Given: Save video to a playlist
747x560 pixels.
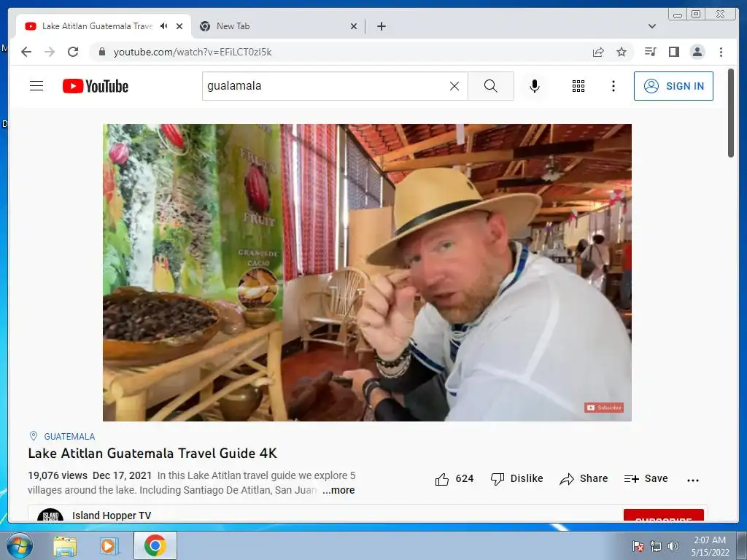Looking at the screenshot, I should point(646,478).
